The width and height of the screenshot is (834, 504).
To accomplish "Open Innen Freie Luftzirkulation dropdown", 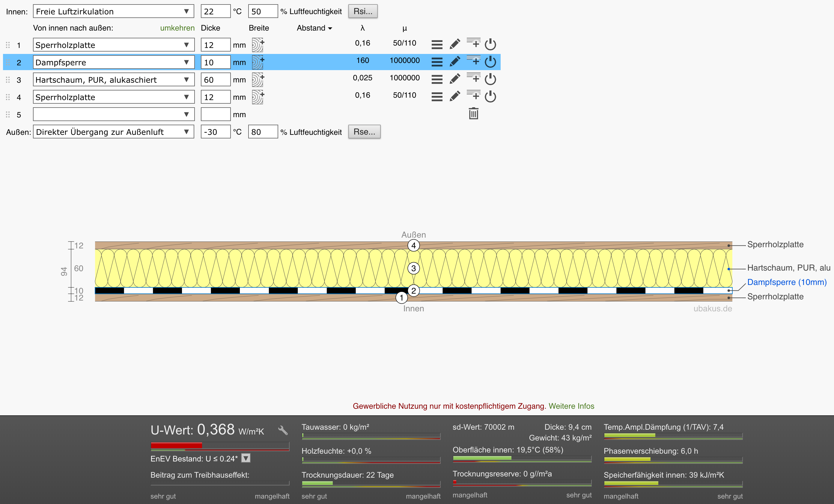I will pos(113,11).
